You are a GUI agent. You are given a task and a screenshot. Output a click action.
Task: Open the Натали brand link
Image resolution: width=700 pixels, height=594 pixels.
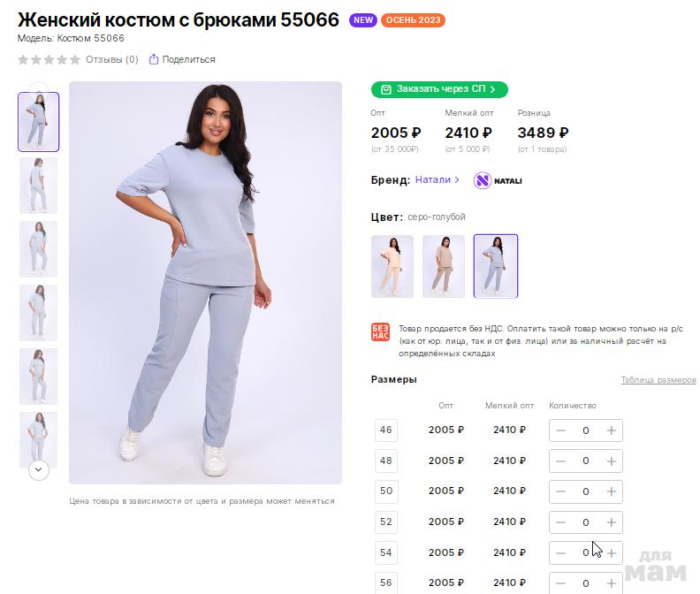pyautogui.click(x=437, y=179)
